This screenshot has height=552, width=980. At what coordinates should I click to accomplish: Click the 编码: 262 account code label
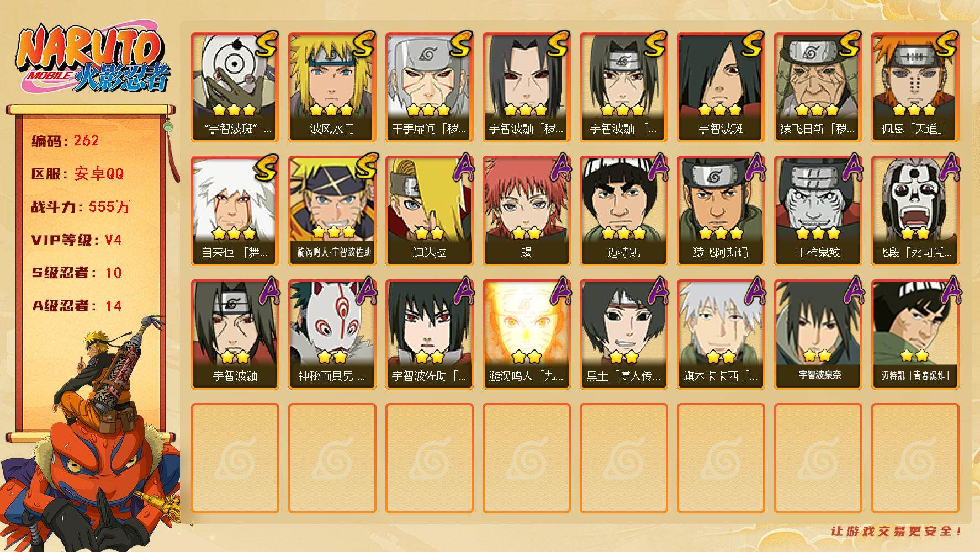coord(65,141)
